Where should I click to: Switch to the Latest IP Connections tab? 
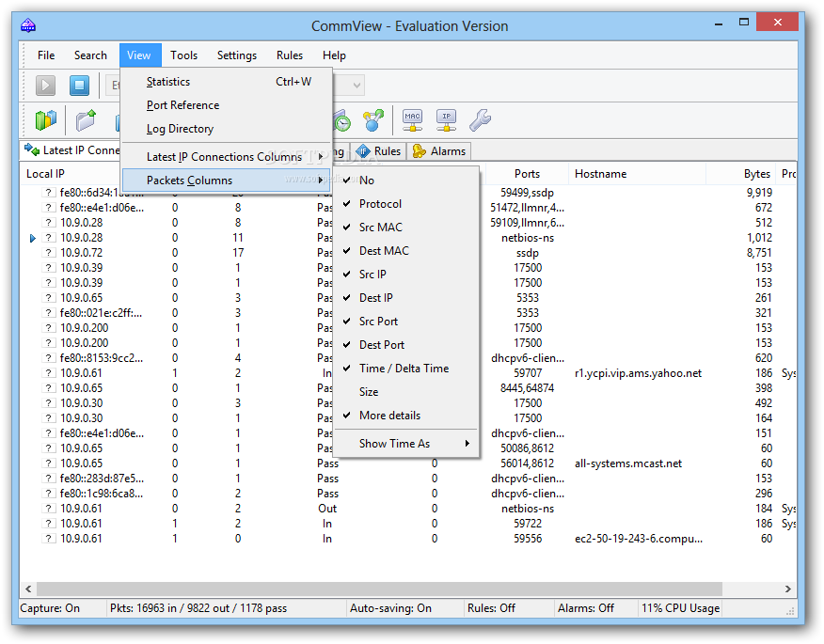click(71, 150)
